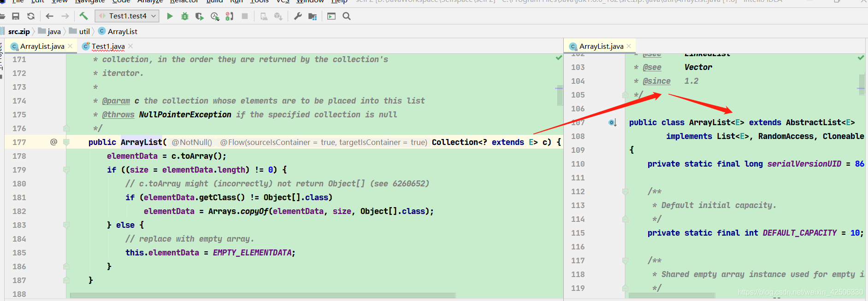Go forward with the right arrow icon
868x301 pixels.
(65, 16)
